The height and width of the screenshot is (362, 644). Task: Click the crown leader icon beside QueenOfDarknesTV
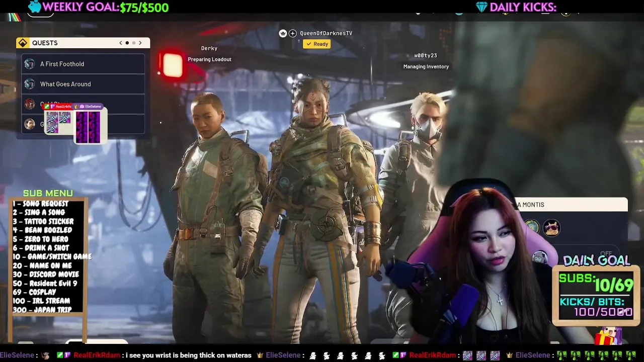pyautogui.click(x=283, y=33)
